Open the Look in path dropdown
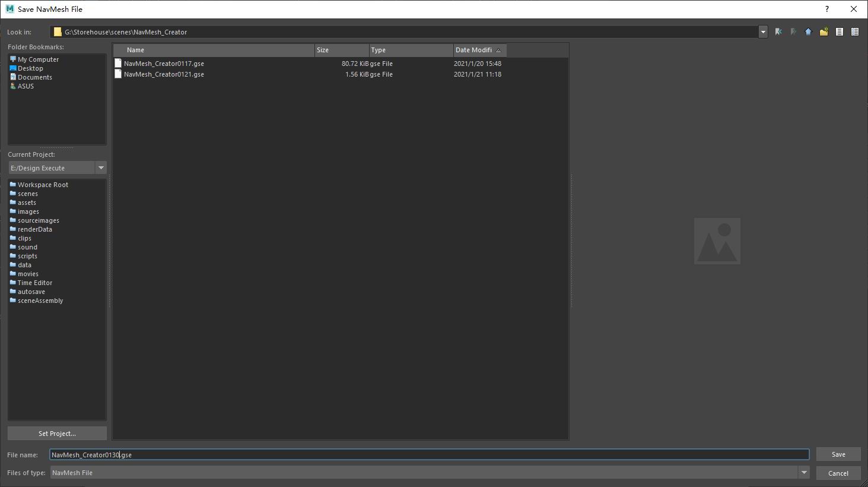868x487 pixels. [763, 32]
